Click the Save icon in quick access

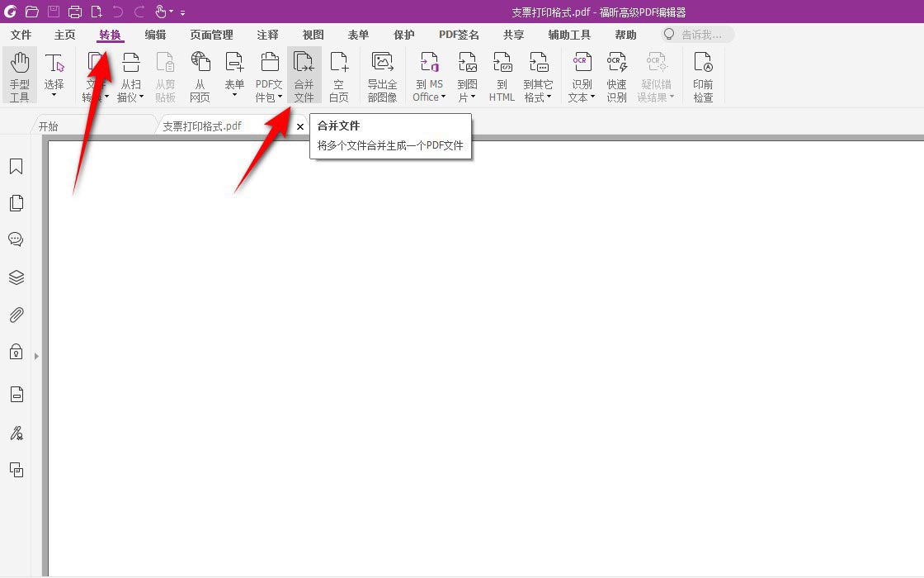click(x=53, y=12)
